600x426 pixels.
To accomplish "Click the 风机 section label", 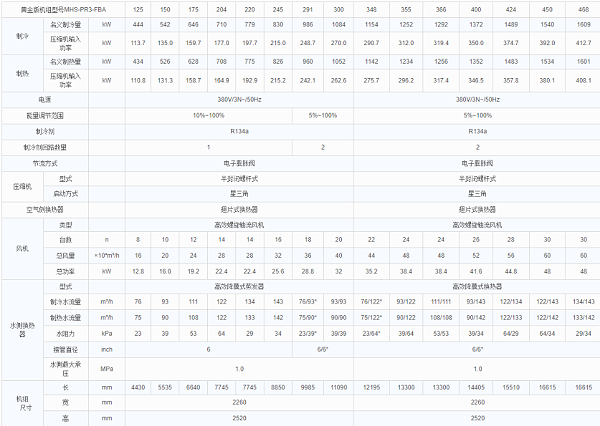I will [23, 249].
